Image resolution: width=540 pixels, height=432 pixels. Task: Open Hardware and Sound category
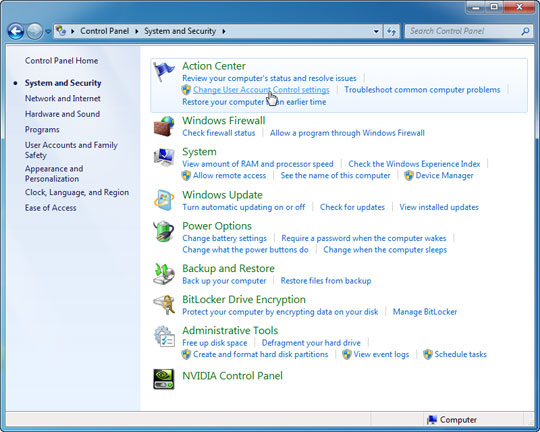point(62,114)
